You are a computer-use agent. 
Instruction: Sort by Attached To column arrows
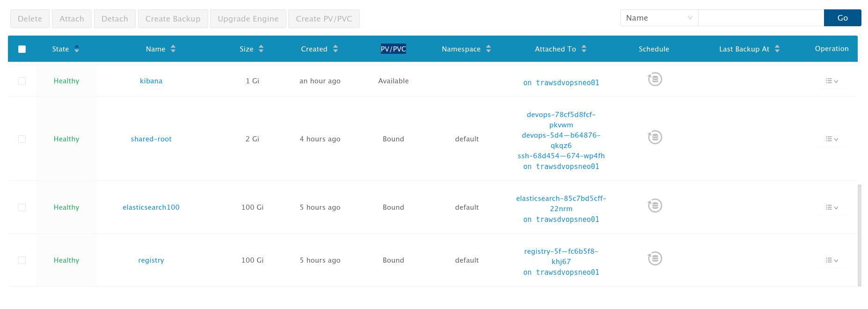[584, 49]
